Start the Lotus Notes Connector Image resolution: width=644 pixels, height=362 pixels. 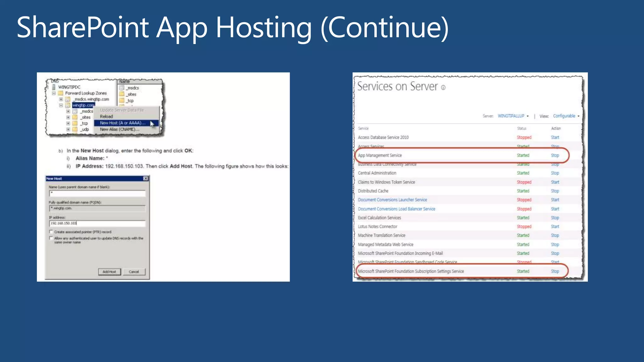(555, 226)
